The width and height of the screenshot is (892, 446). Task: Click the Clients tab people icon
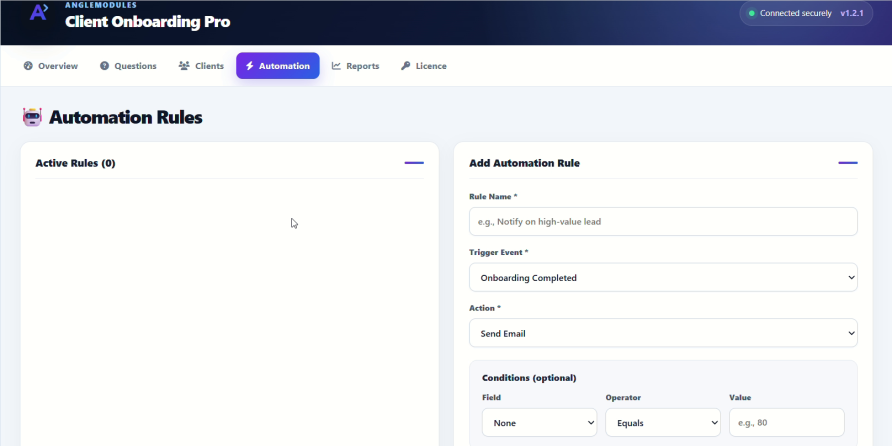(184, 66)
